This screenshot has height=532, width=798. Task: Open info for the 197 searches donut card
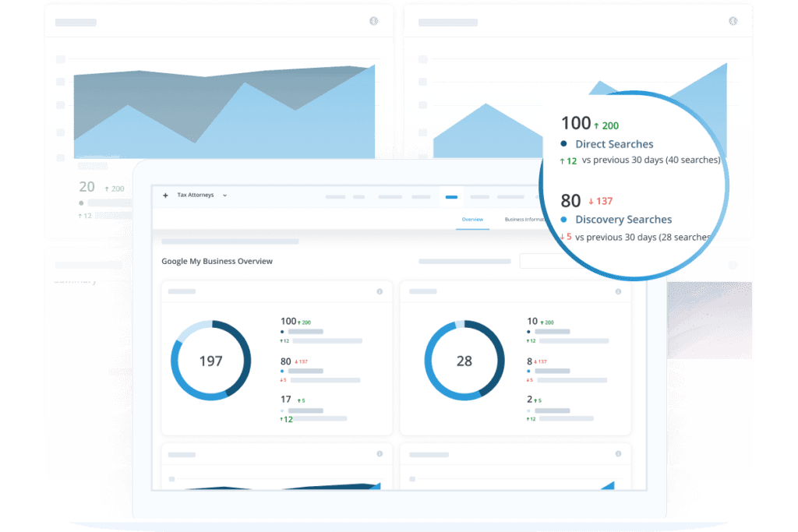[x=380, y=291]
